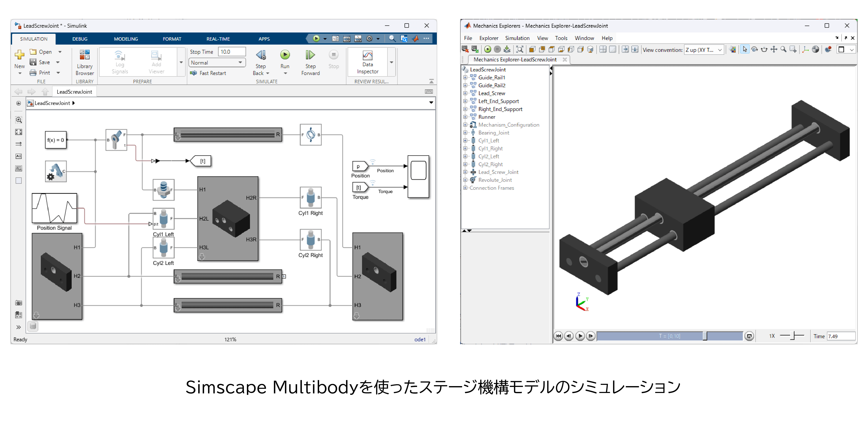Expand the Lead_Screw tree node
This screenshot has height=434, width=868.
[x=465, y=93]
